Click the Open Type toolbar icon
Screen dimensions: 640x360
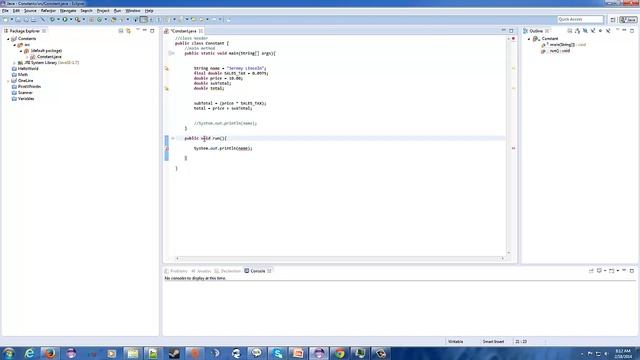[x=113, y=19]
